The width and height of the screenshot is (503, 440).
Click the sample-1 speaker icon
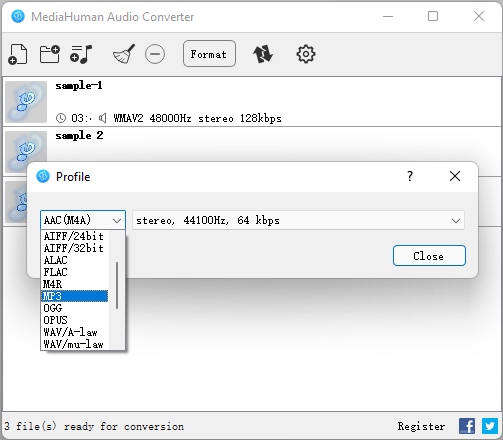click(x=102, y=118)
